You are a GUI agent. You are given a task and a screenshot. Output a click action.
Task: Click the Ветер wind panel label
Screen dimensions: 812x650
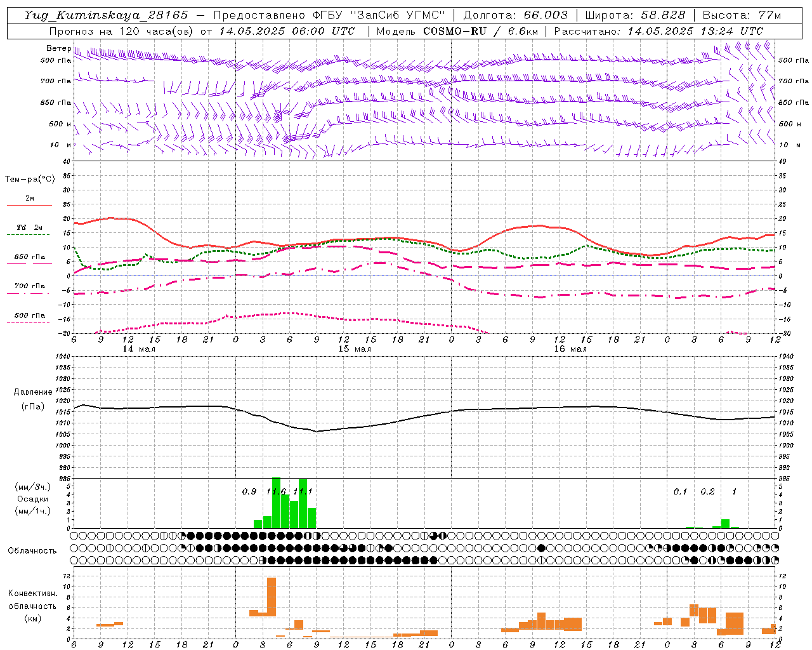coord(58,48)
